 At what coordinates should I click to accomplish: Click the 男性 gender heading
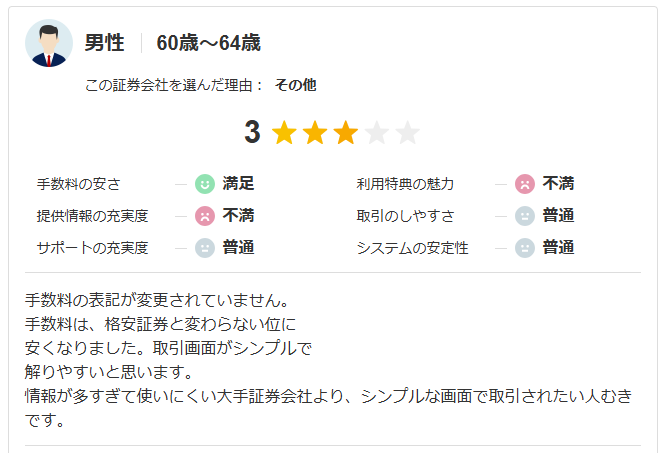tap(104, 43)
